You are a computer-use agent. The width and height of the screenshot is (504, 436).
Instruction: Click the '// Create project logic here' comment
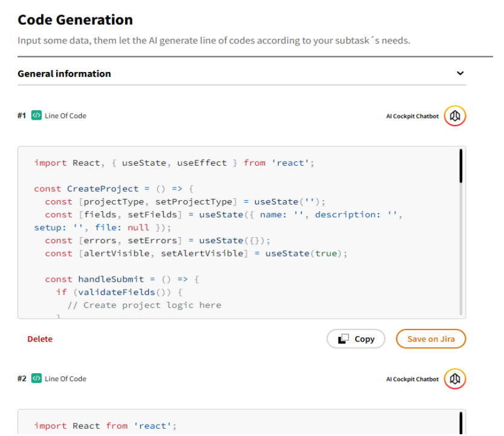(x=144, y=305)
